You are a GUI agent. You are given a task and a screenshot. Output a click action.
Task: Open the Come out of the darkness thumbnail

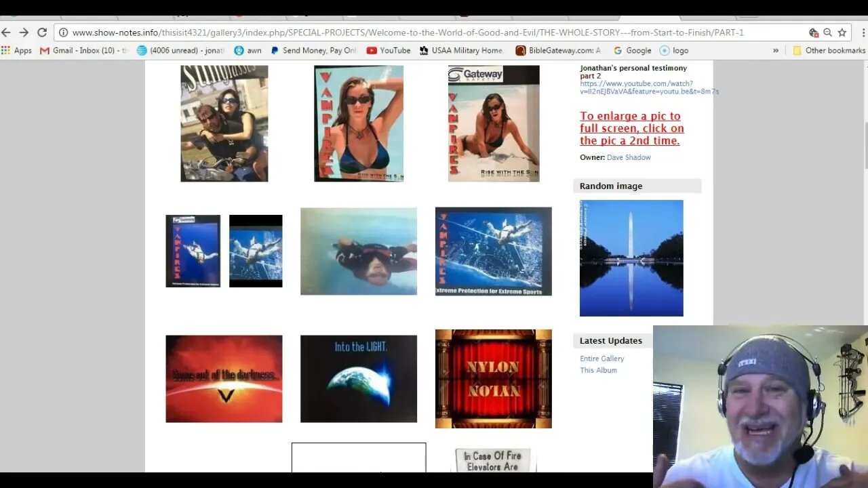pos(224,379)
